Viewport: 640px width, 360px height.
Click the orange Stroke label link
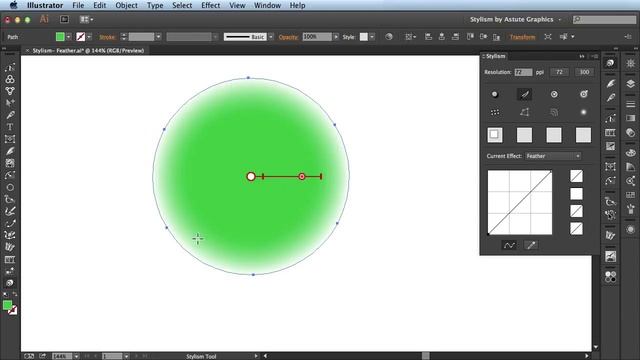pos(107,37)
